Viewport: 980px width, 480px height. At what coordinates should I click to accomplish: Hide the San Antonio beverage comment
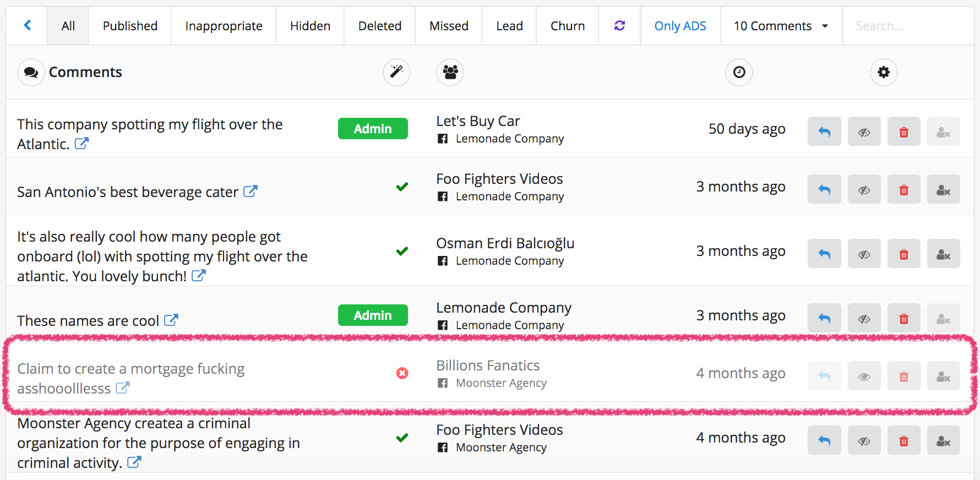click(864, 189)
